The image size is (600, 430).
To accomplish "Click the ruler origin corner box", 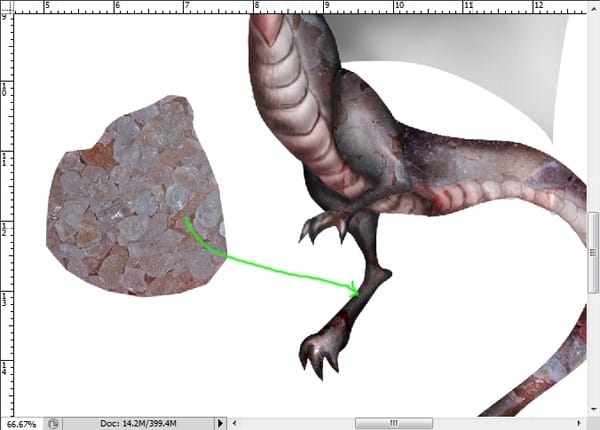I will [7, 7].
